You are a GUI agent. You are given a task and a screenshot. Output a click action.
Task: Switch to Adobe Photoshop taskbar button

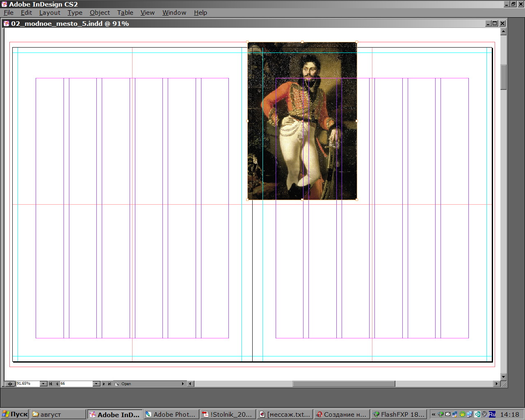(x=171, y=414)
